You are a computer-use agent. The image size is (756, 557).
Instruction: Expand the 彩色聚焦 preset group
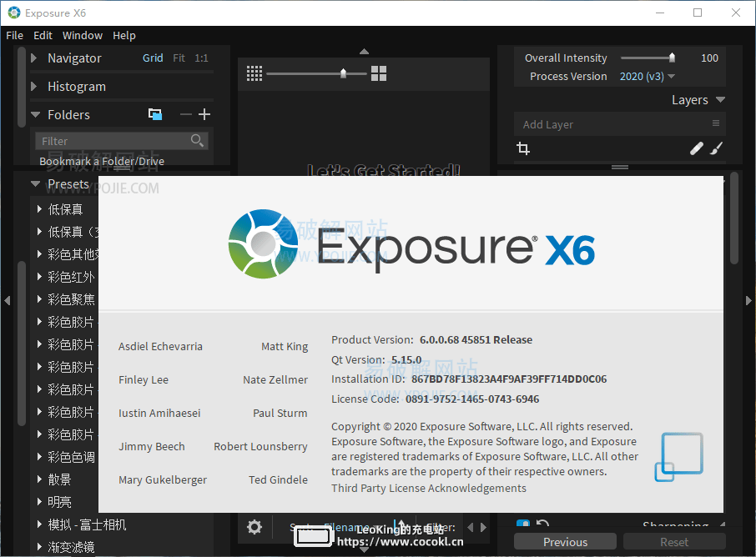pos(40,299)
